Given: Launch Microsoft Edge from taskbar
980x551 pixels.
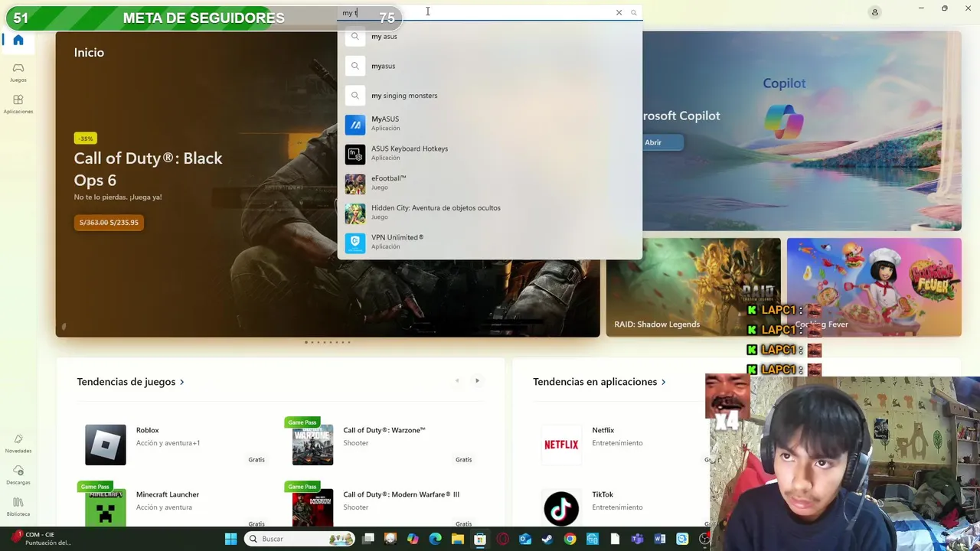Looking at the screenshot, I should (x=436, y=539).
